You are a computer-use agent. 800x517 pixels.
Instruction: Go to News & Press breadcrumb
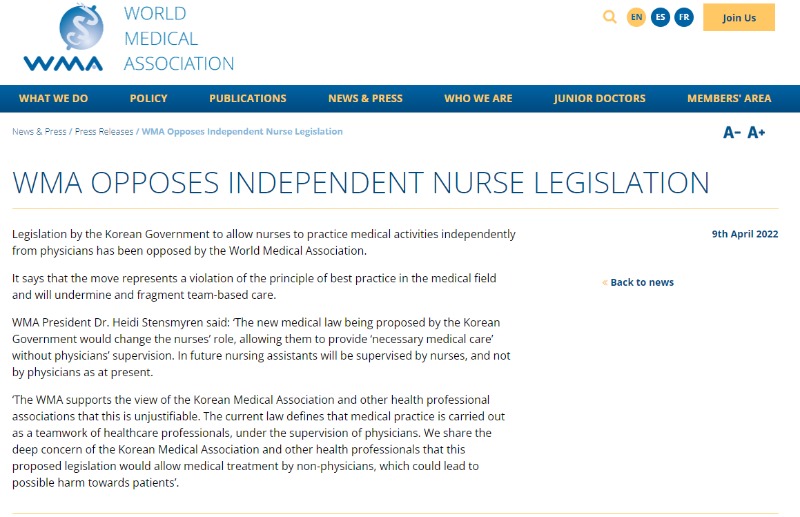(x=39, y=132)
